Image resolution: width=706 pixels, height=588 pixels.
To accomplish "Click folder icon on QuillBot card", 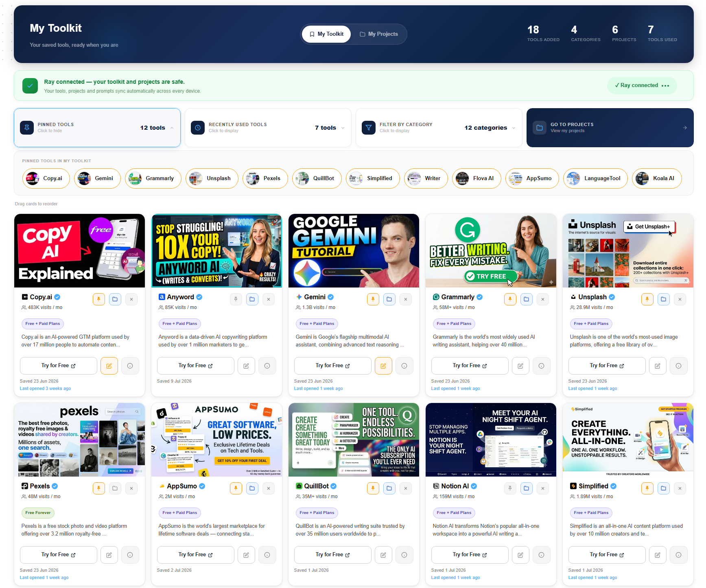I will point(389,488).
